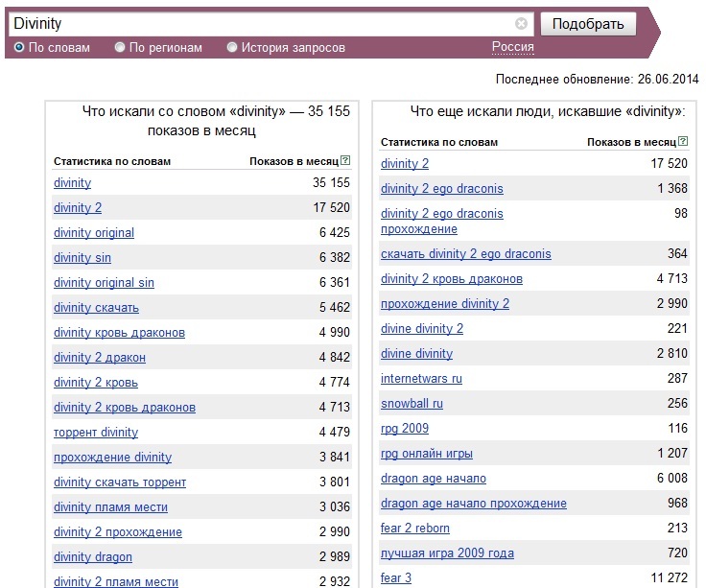Viewport: 706px width, 588px height.
Task: Open the 'divinity 2 дракон' link
Action: coord(100,358)
